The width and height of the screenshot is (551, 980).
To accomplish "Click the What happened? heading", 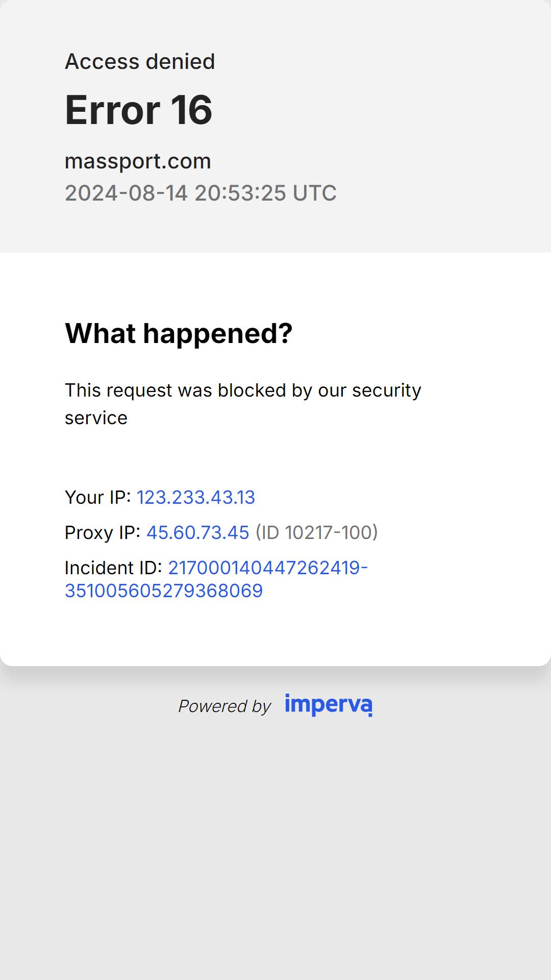I will pos(179,333).
